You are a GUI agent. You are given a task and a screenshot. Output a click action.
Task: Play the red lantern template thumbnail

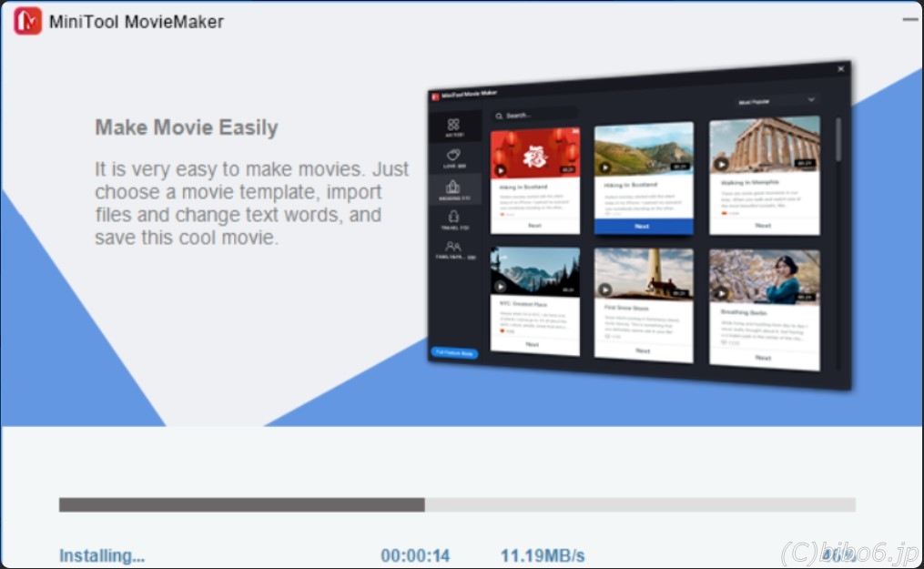click(501, 170)
